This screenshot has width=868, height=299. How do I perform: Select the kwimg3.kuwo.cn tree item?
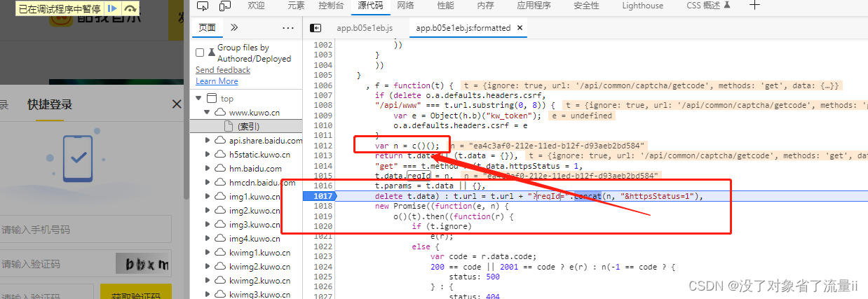[x=259, y=294]
